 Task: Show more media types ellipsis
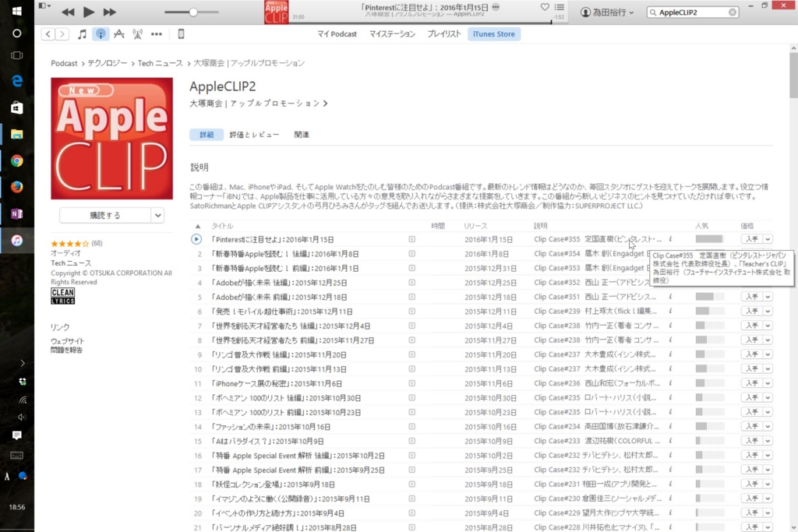pos(157,34)
